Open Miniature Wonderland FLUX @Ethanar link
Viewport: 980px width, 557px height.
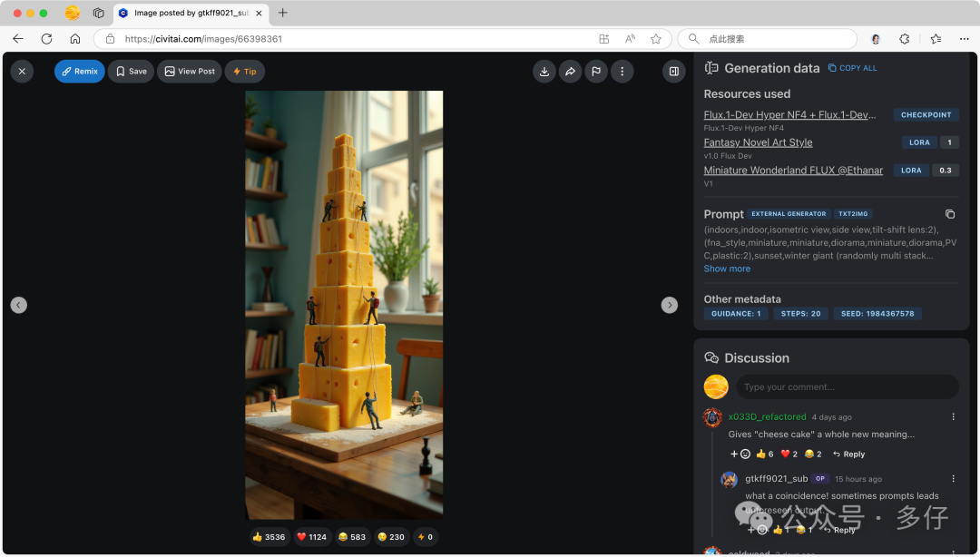click(x=793, y=170)
